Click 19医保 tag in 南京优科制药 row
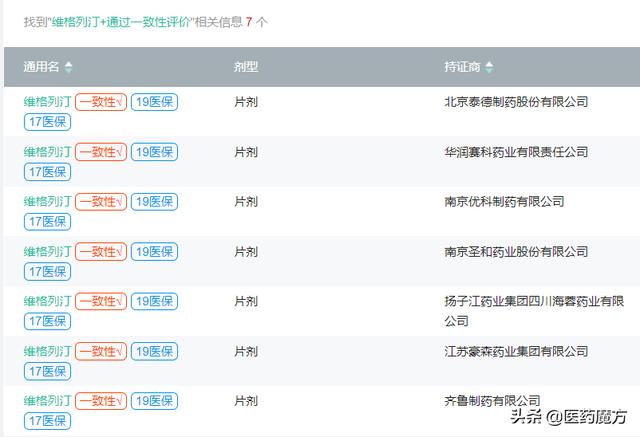Viewport: 640px width, 437px height. 154,202
